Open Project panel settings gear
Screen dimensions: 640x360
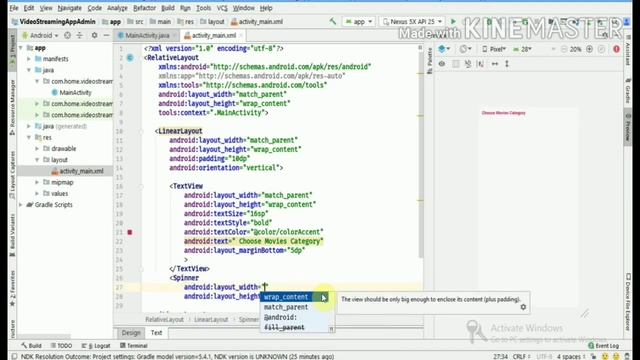click(94, 36)
